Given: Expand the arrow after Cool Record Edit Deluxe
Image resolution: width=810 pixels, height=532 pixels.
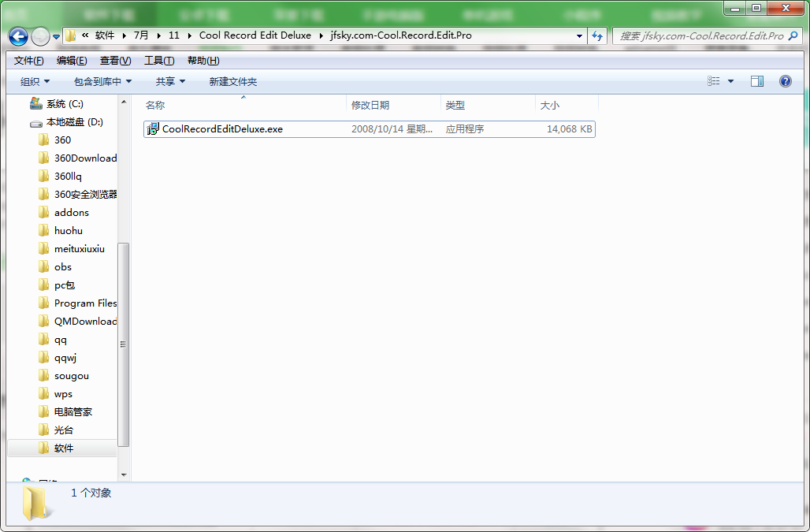Looking at the screenshot, I should 321,35.
